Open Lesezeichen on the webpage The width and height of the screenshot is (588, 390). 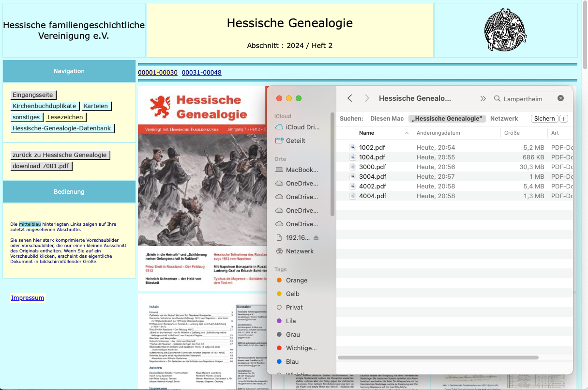pos(66,117)
